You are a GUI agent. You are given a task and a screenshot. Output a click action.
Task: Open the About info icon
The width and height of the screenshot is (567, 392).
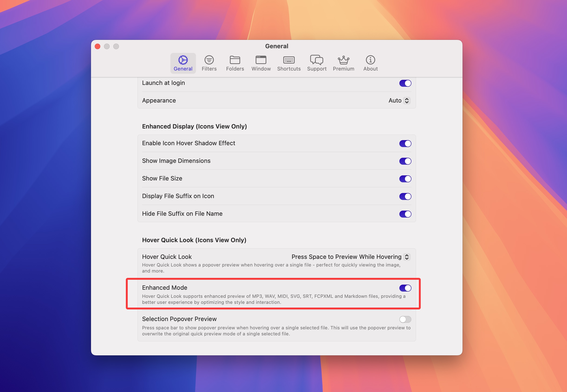point(370,60)
